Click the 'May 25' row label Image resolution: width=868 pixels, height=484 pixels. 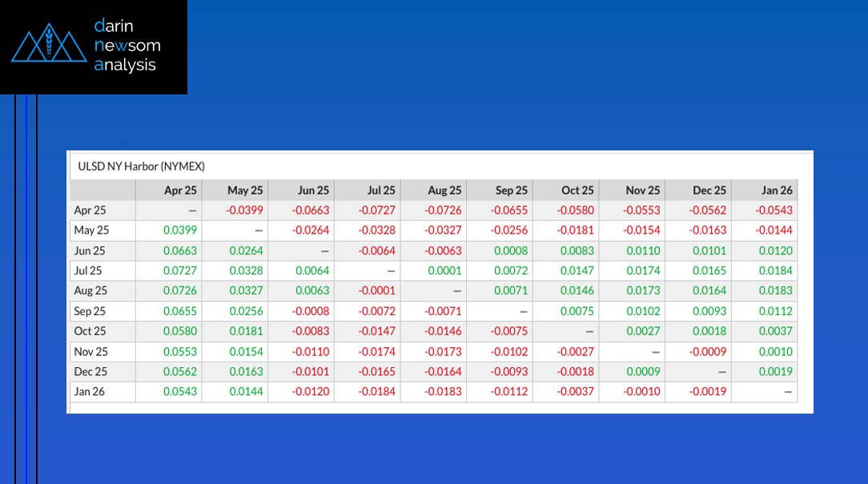[90, 230]
